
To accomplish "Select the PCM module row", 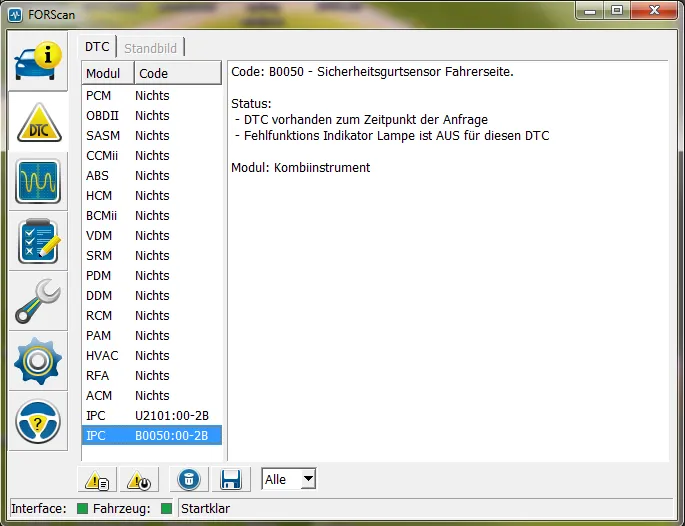I will 151,95.
